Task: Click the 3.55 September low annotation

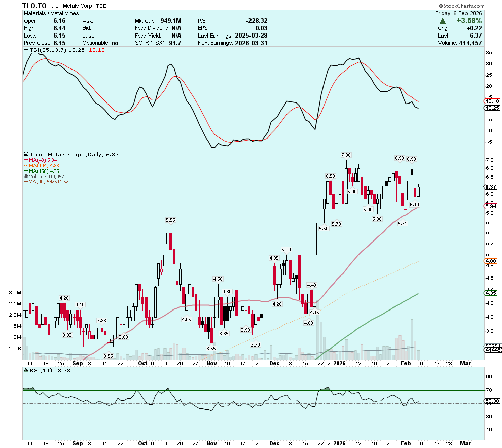Action: click(108, 356)
